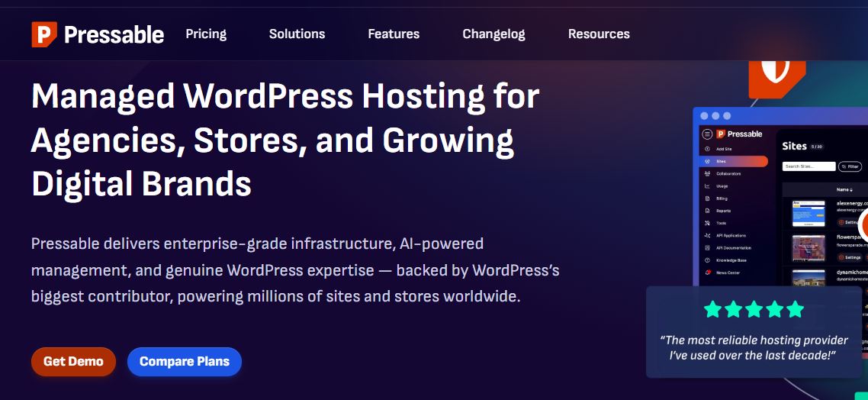
Task: Select the highlighted Sites item in preview sidebar
Action: [734, 161]
